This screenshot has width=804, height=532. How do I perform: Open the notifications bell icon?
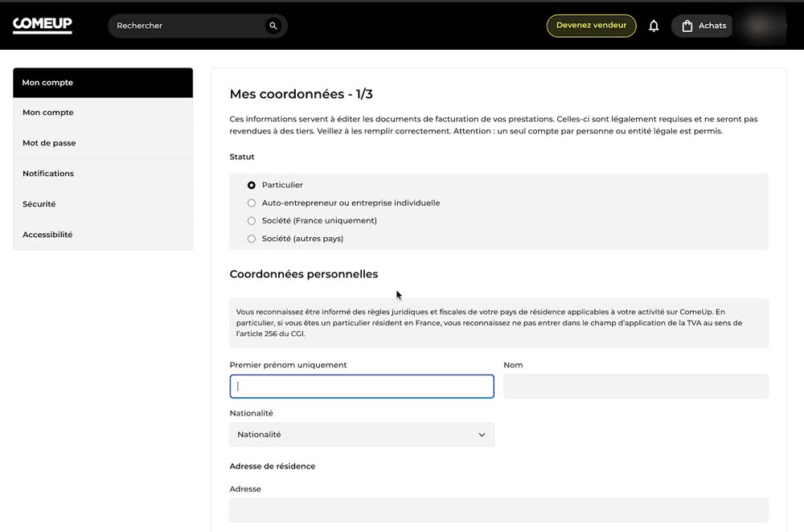[x=653, y=26]
